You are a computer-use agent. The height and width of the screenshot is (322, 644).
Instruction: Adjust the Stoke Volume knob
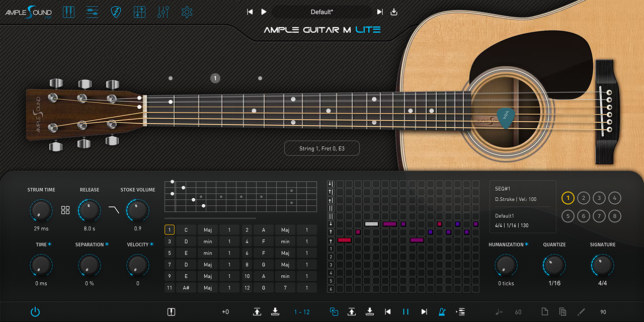tap(137, 210)
